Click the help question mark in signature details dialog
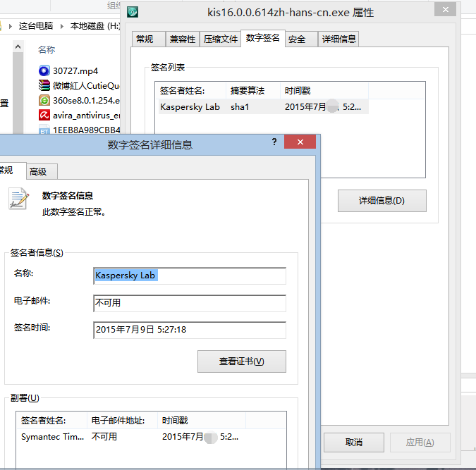This screenshot has width=476, height=470. click(x=274, y=142)
